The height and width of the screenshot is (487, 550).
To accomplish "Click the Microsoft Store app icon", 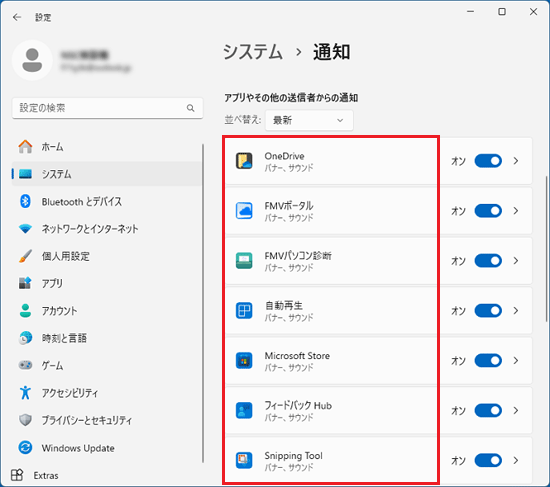I will pyautogui.click(x=244, y=361).
